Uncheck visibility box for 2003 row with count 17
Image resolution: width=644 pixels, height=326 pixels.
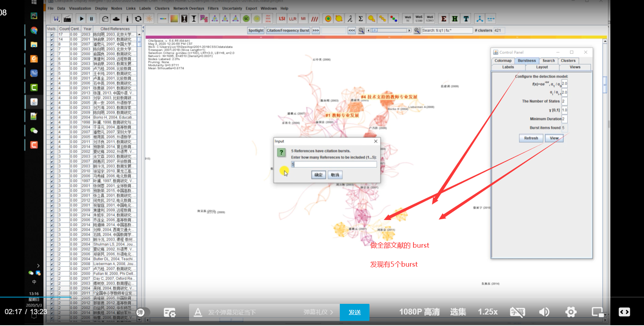pyautogui.click(x=52, y=34)
